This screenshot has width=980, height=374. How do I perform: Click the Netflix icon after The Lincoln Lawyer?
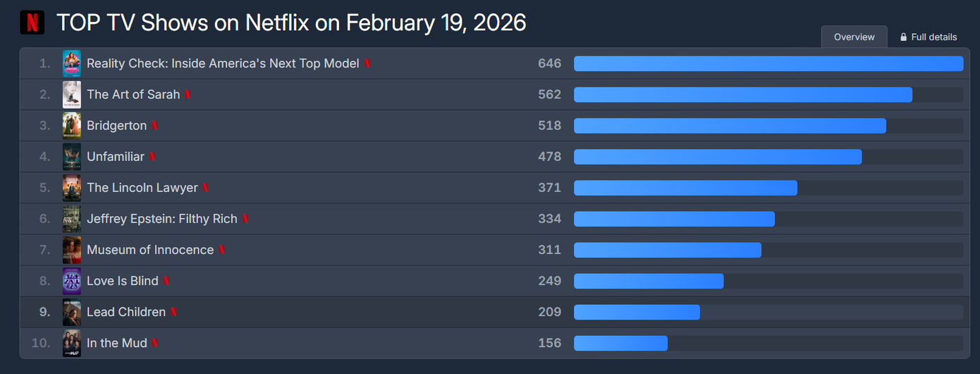click(206, 188)
